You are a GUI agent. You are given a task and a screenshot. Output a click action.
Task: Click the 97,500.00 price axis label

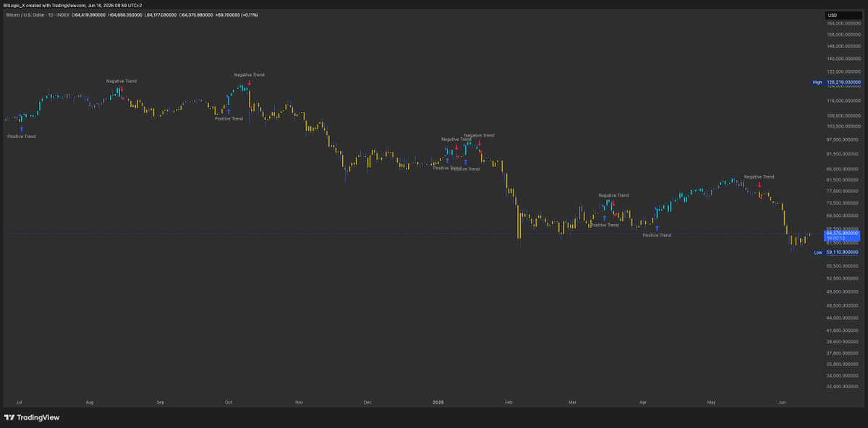click(x=843, y=140)
